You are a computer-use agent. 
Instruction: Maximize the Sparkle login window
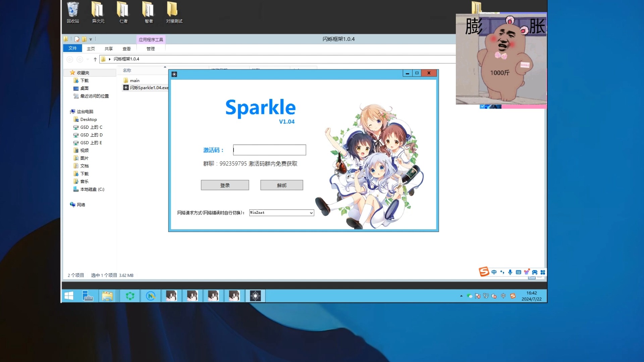[x=417, y=73]
